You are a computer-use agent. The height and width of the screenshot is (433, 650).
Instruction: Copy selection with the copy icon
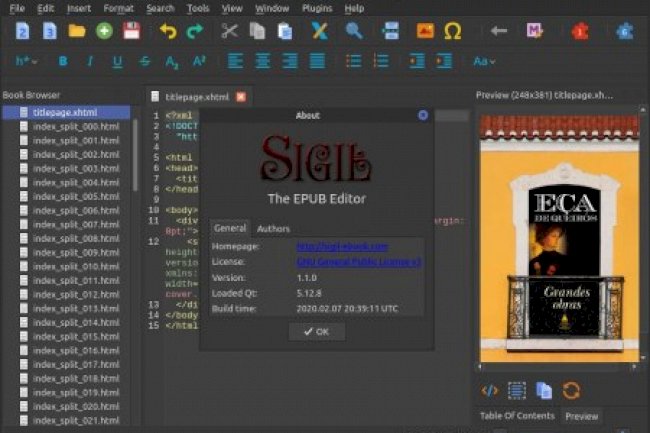(x=257, y=31)
